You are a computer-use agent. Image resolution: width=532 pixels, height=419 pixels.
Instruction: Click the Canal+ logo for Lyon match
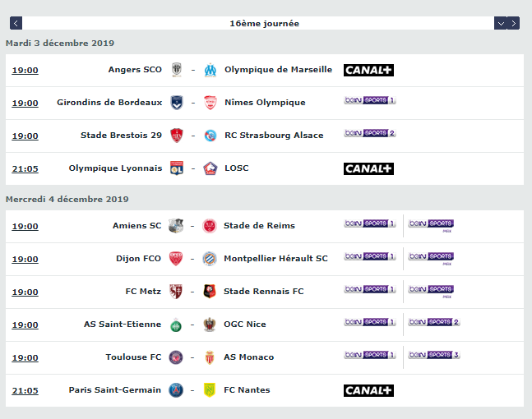(368, 168)
